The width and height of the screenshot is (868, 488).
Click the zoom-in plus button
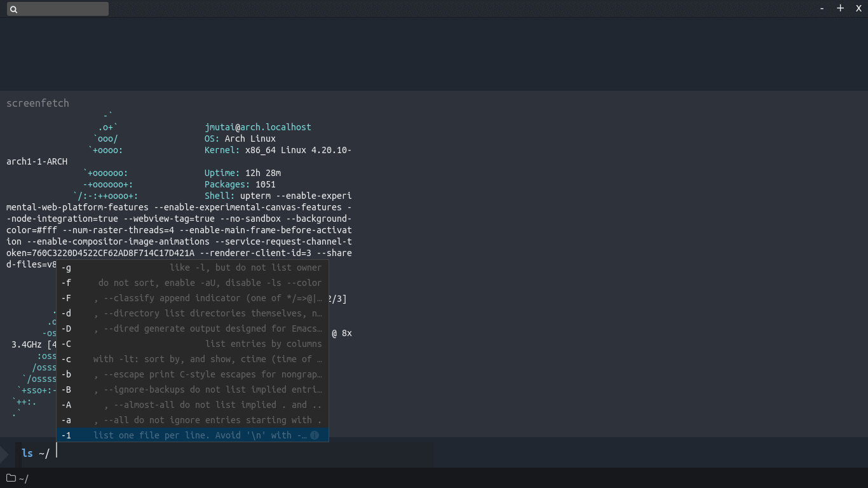click(x=840, y=8)
